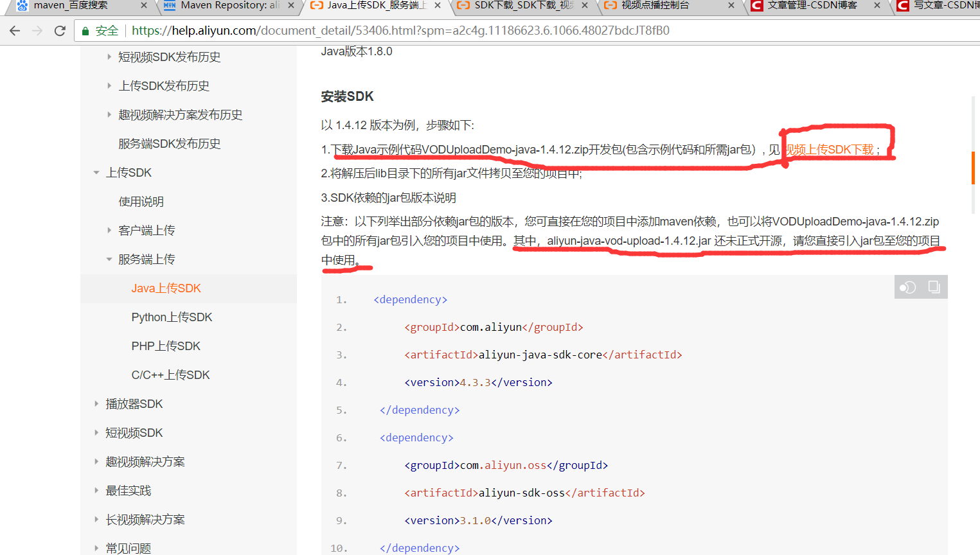980x555 pixels.
Task: Open PHP上传SDK page
Action: click(166, 346)
